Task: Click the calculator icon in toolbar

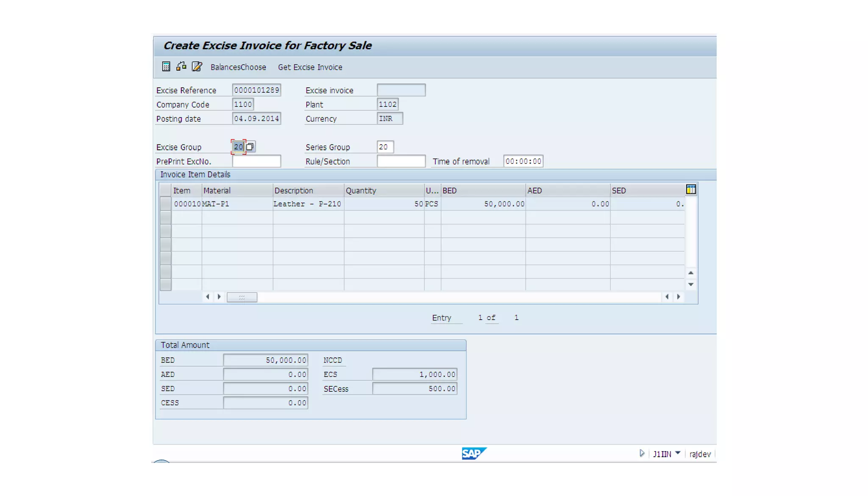Action: [x=166, y=67]
